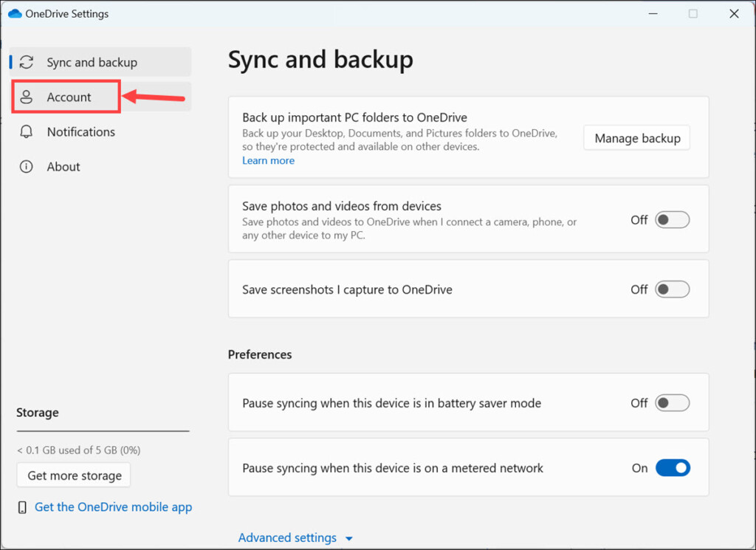Image resolution: width=756 pixels, height=550 pixels.
Task: Toggle pause syncing in battery saver mode
Action: tap(672, 403)
